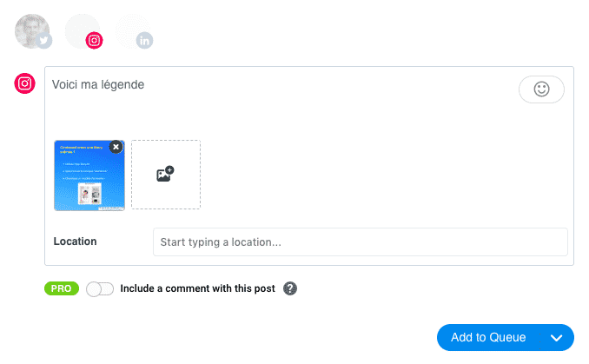Screen dimensions: 589x364
Task: Open the emoji picker smiley button
Action: (541, 89)
